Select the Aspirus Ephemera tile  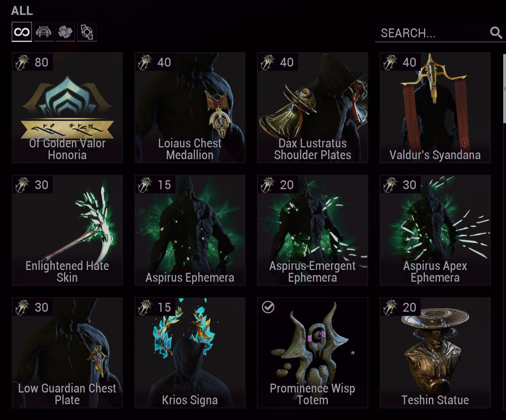pos(190,230)
